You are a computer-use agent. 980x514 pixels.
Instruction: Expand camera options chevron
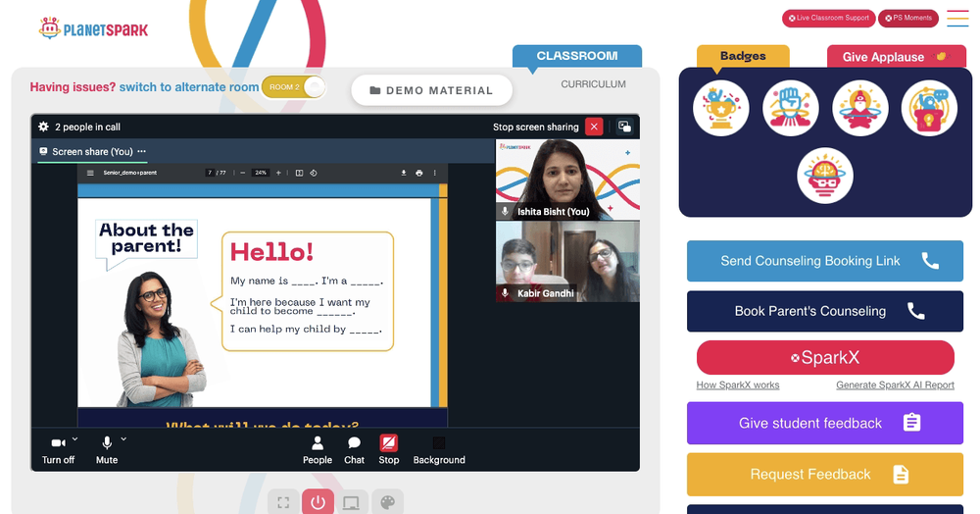[x=75, y=439]
